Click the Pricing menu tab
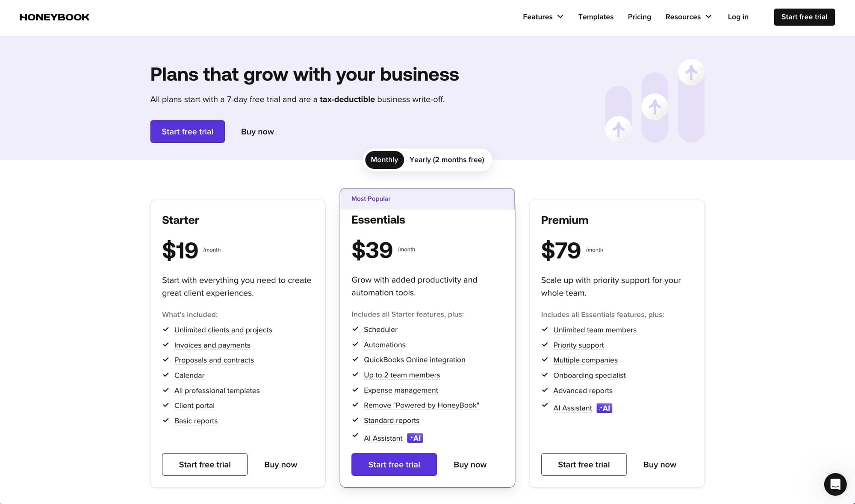This screenshot has width=855, height=504. pos(639,17)
